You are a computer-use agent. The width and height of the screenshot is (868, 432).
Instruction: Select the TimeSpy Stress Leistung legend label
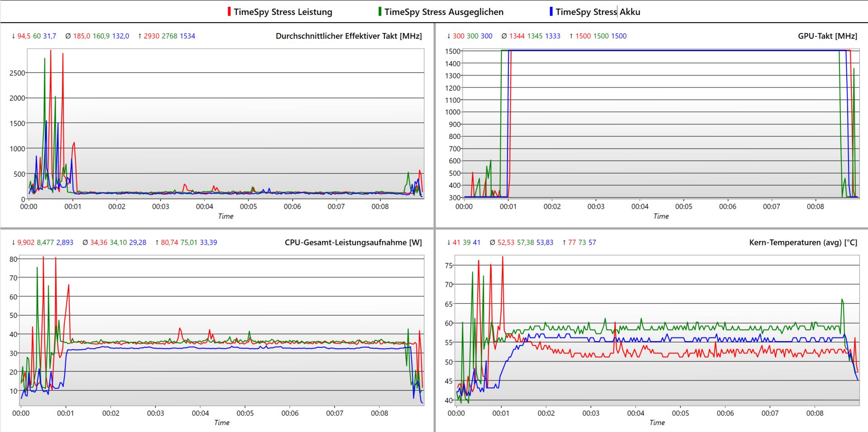(x=283, y=12)
